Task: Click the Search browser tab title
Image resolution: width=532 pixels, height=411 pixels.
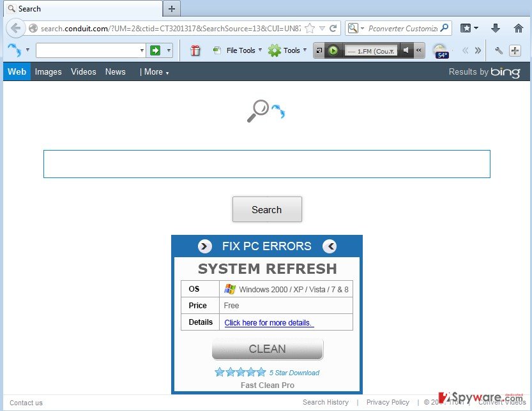Action: pyautogui.click(x=29, y=9)
